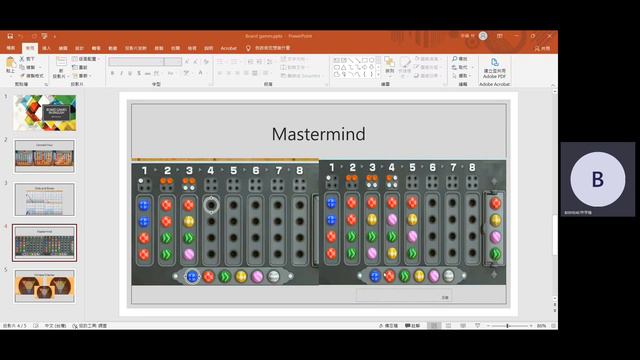This screenshot has width=640, height=360.
Task: Click the Increase Font Size icon
Action: click(187, 62)
